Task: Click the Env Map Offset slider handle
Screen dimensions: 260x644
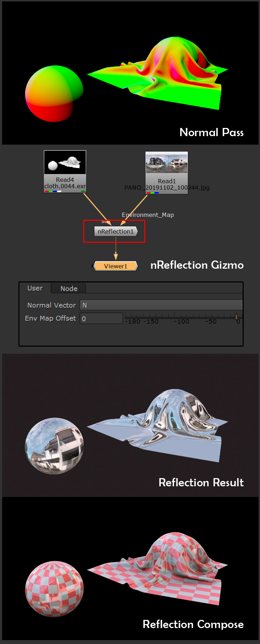Action: 237,317
